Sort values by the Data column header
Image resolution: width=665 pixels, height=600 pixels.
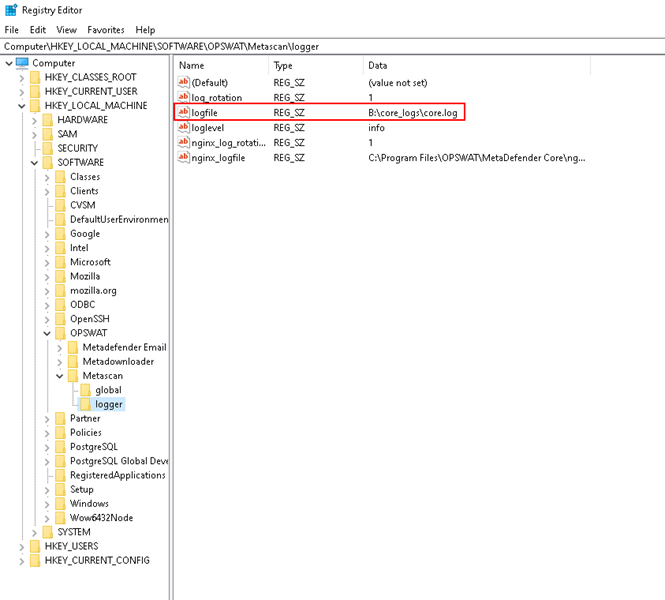pyautogui.click(x=477, y=65)
